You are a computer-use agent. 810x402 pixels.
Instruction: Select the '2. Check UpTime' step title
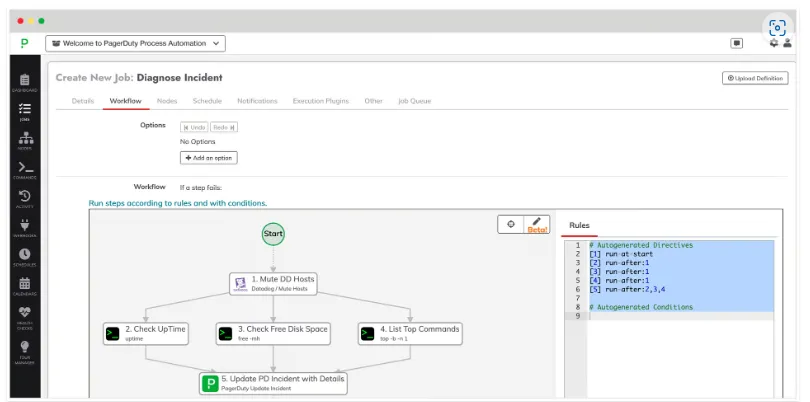pyautogui.click(x=155, y=329)
